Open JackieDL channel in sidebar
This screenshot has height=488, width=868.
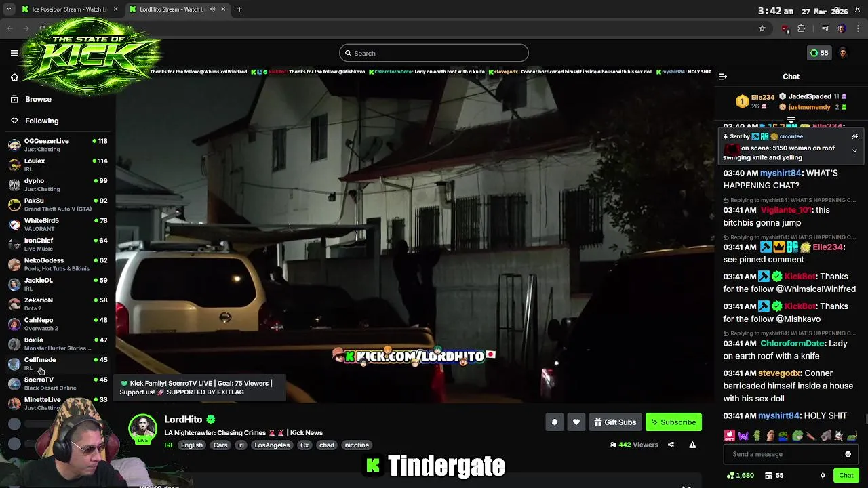pos(58,284)
